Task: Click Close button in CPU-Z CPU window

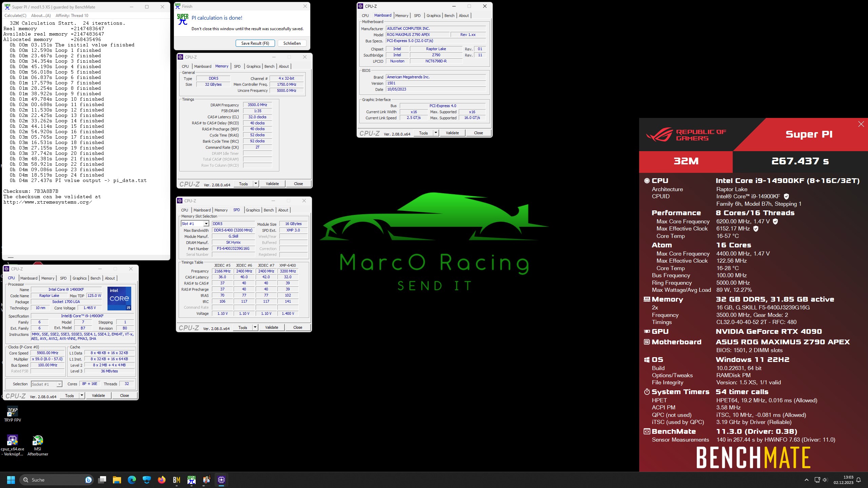Action: 124,395
